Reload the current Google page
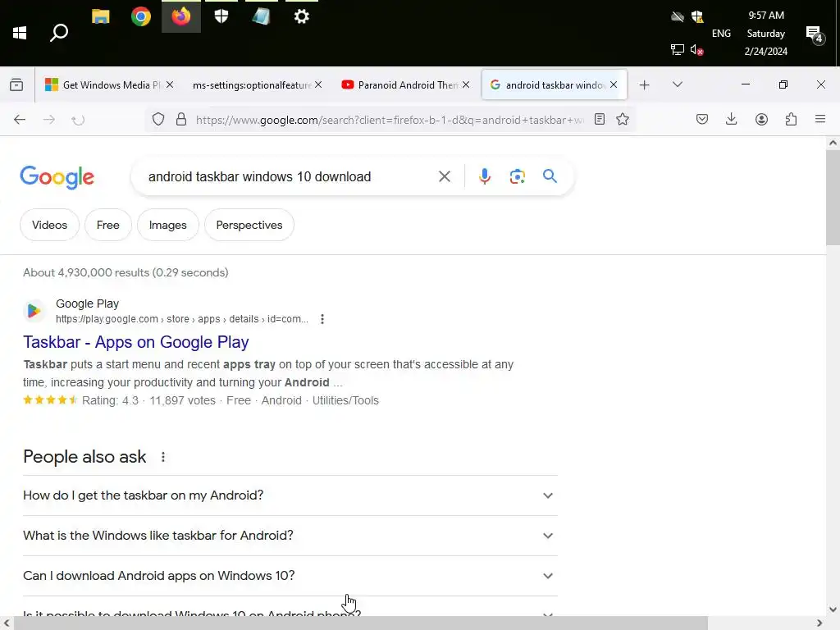Image resolution: width=840 pixels, height=630 pixels. [78, 120]
